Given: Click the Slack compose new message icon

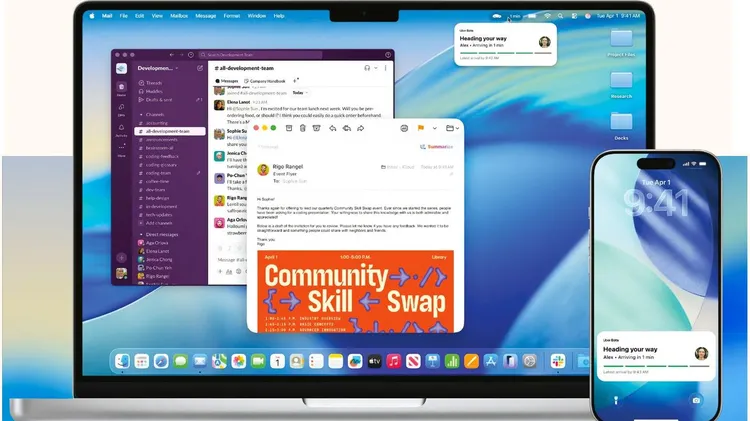Looking at the screenshot, I should 200,68.
